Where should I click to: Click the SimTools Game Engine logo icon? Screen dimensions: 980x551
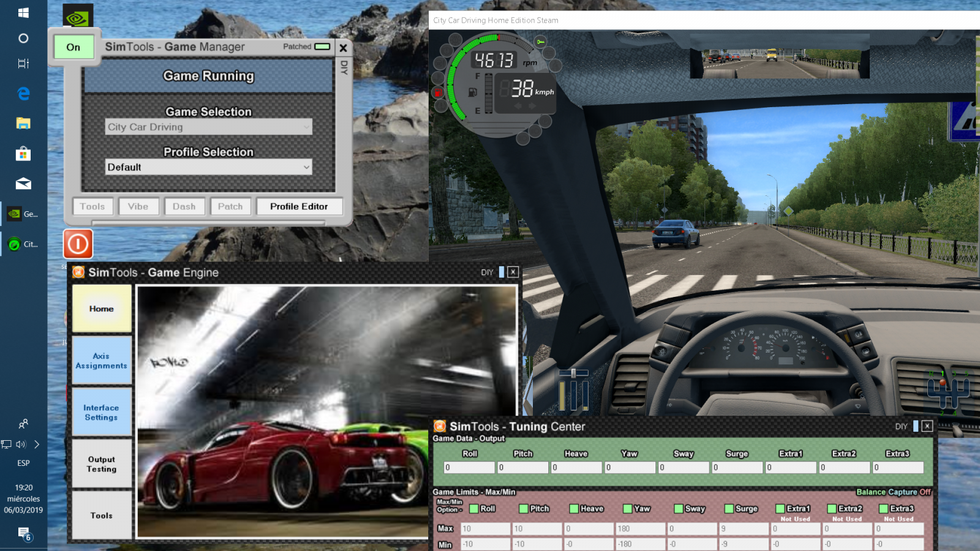click(x=78, y=272)
